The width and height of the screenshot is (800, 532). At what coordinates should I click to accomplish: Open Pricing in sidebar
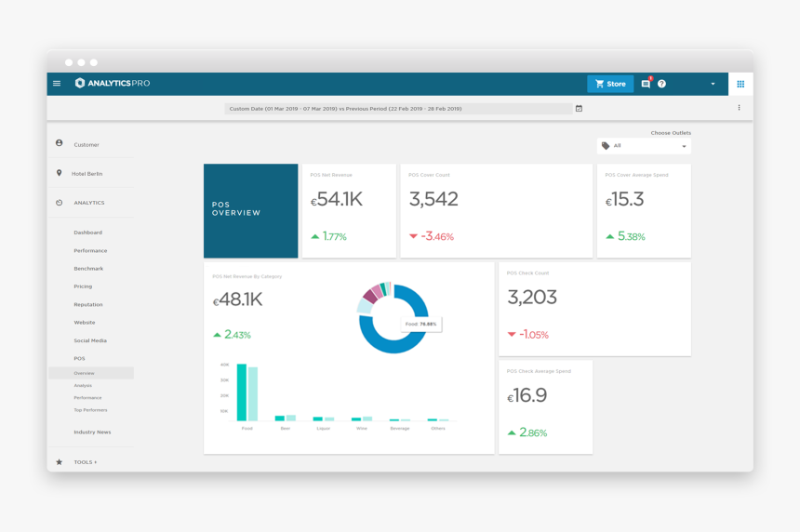tap(83, 286)
